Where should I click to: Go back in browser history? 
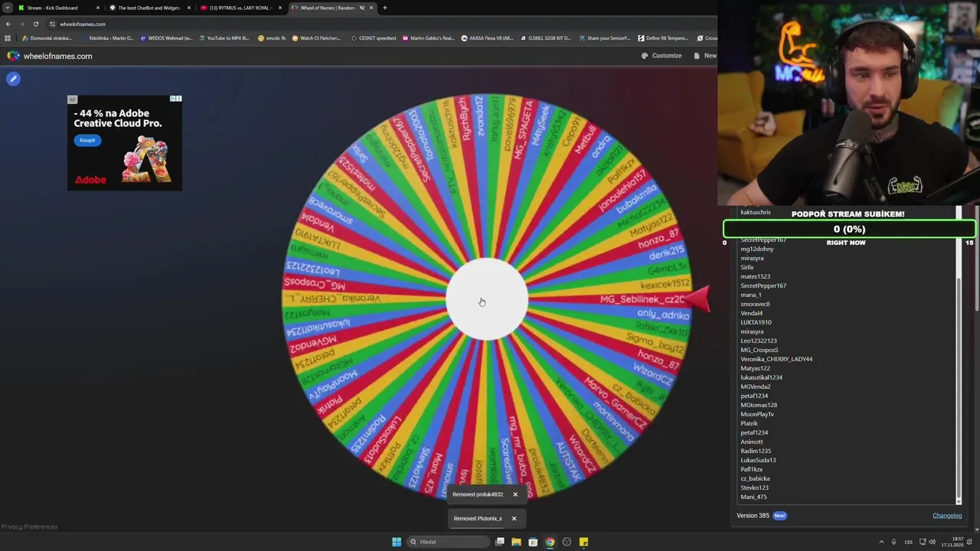coord(8,24)
